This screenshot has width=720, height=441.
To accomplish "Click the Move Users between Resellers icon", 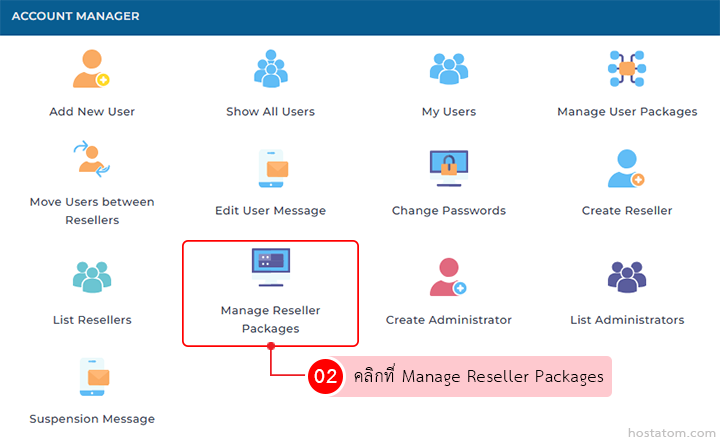I will point(91,160).
